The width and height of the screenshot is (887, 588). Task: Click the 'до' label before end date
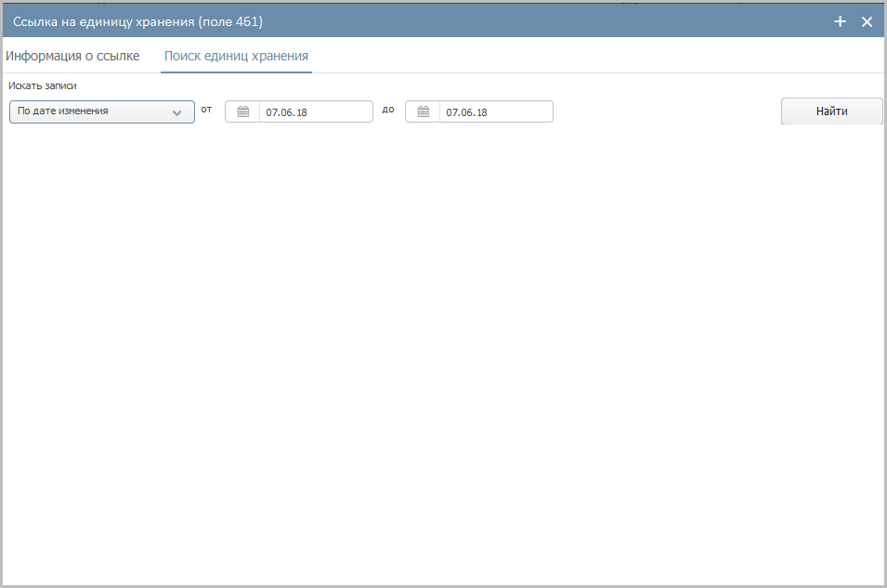(x=388, y=110)
